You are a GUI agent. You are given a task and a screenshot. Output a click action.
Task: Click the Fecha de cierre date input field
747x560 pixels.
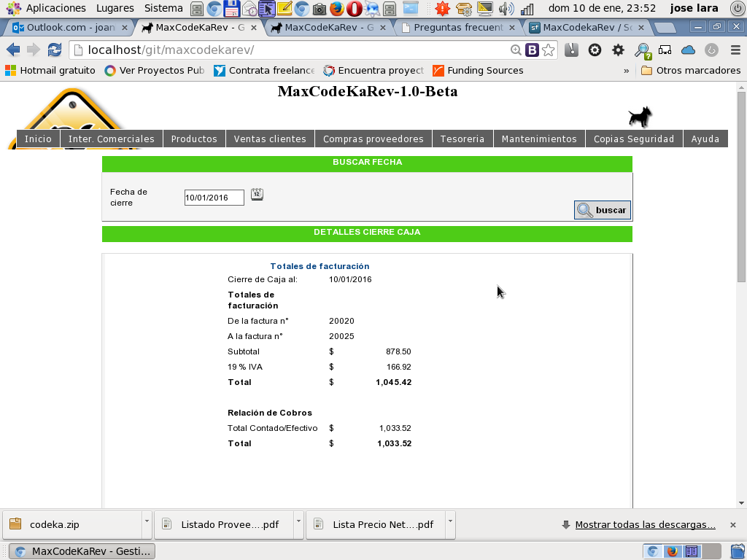214,197
